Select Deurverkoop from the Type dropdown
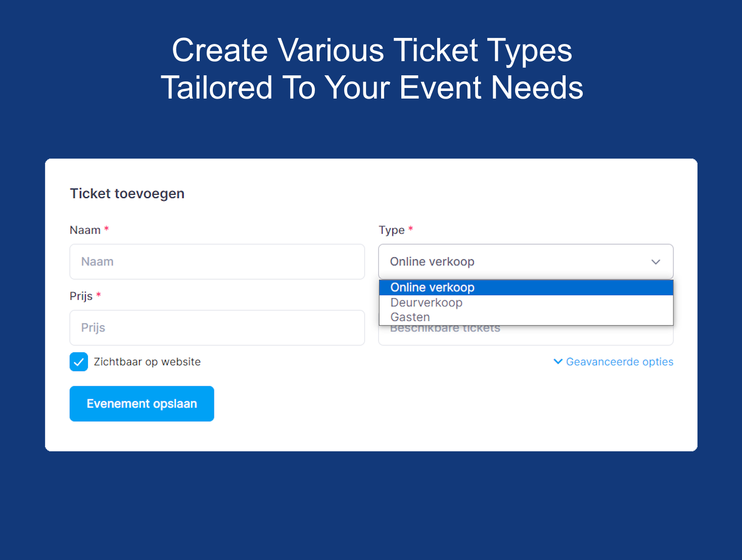This screenshot has width=742, height=560. tap(426, 302)
